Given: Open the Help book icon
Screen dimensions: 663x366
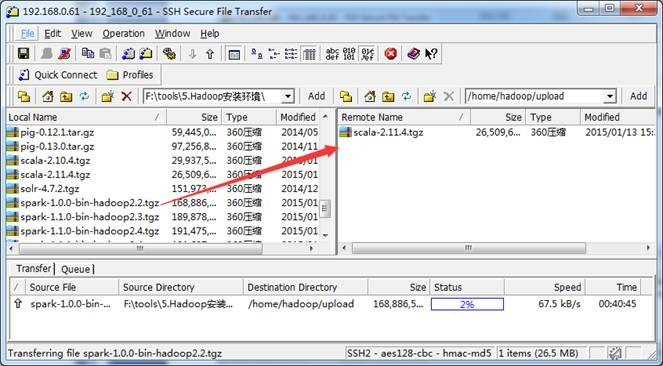Looking at the screenshot, I should pos(413,54).
